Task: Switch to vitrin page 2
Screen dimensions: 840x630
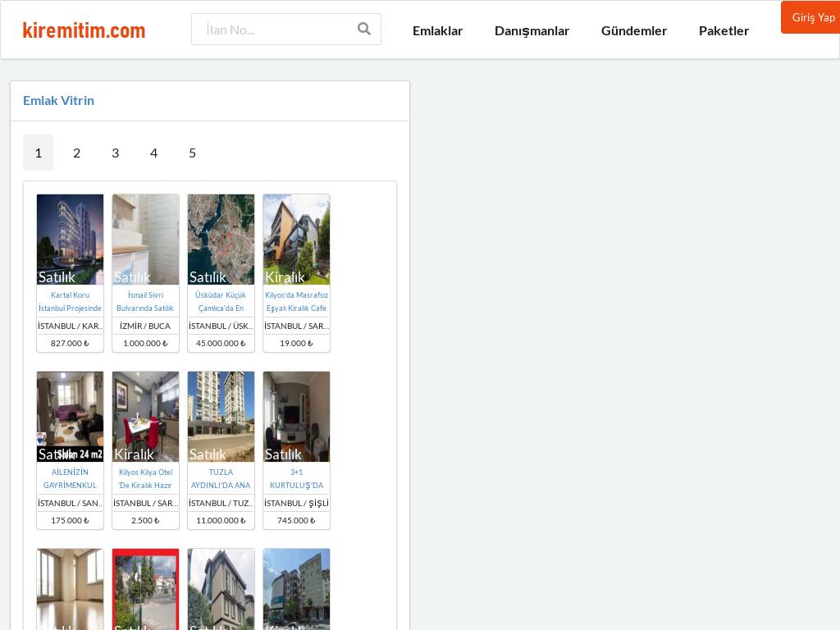Action: (x=76, y=153)
